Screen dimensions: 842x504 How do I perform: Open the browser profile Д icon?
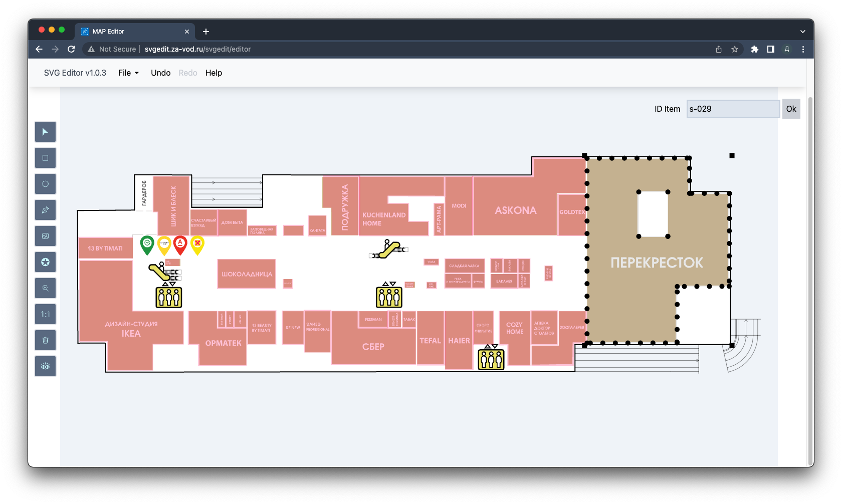click(x=787, y=49)
